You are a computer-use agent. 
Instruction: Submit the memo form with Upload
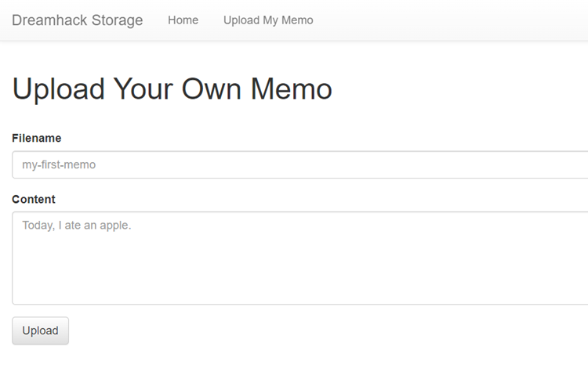click(x=40, y=330)
